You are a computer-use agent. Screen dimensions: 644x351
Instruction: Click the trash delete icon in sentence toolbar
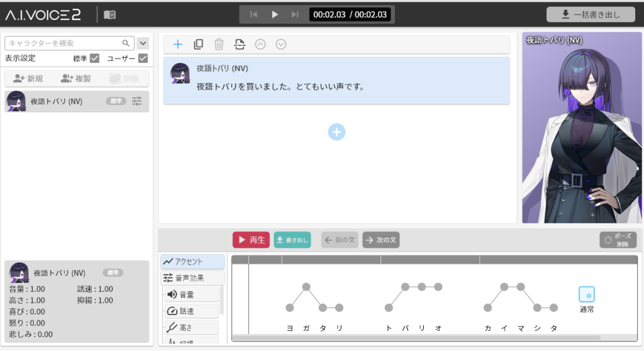[219, 44]
